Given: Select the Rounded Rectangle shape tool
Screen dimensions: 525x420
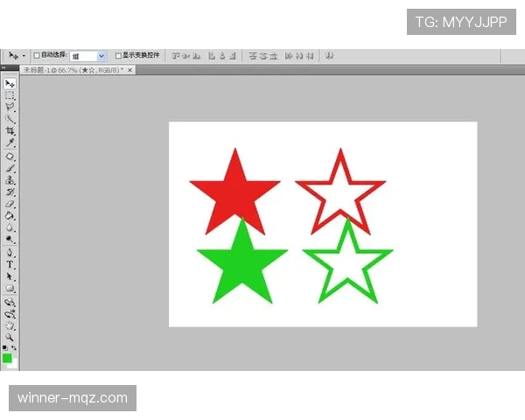Looking at the screenshot, I should 10,288.
